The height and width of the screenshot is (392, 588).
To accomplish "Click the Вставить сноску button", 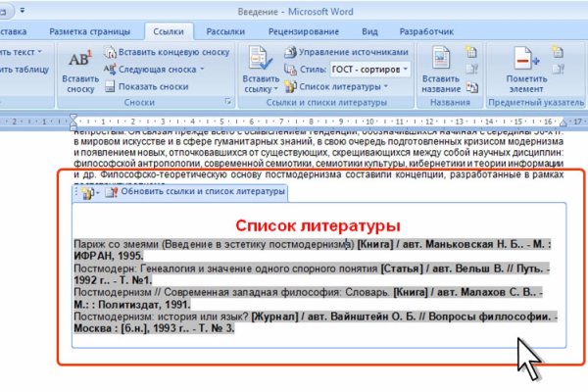I will coord(78,69).
